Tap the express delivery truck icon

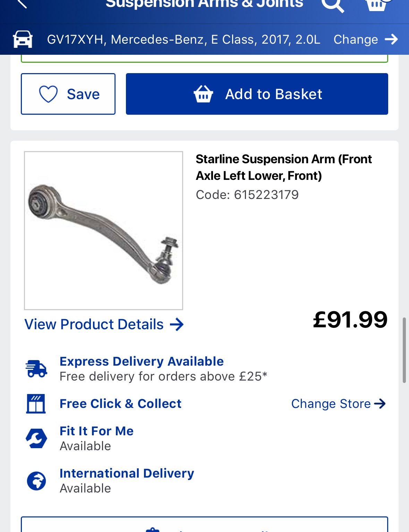(36, 368)
